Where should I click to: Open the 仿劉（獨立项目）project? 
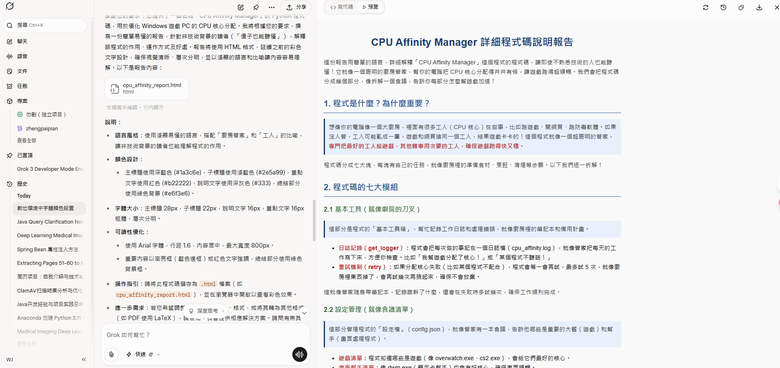coord(46,114)
